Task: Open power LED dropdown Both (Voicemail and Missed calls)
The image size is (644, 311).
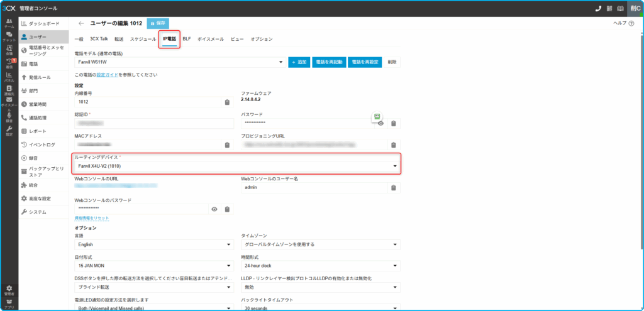Action: (x=154, y=308)
